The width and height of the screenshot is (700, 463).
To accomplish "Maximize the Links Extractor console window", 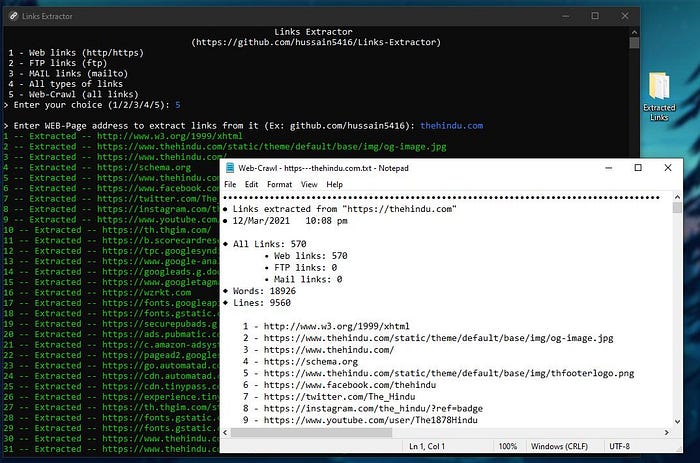I will [x=595, y=16].
